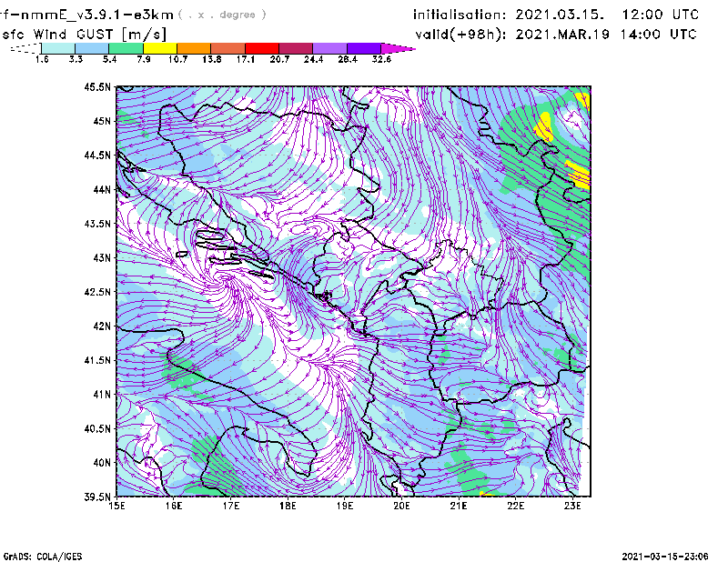Select the 42N latitude label

(x=102, y=326)
